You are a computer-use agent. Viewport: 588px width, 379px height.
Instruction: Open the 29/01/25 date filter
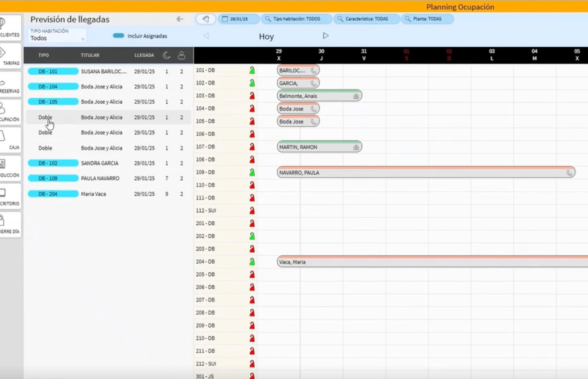tap(239, 19)
